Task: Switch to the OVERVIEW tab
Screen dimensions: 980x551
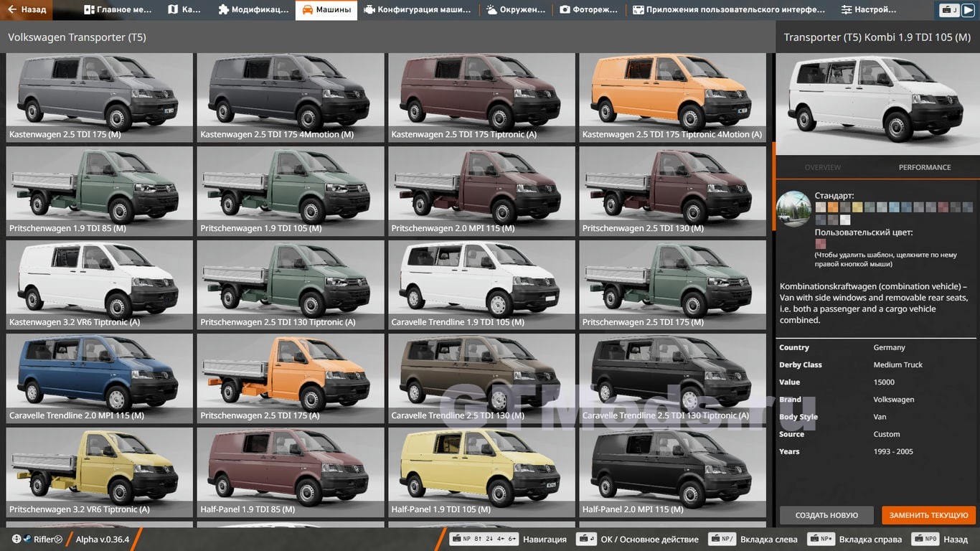Action: [x=823, y=167]
